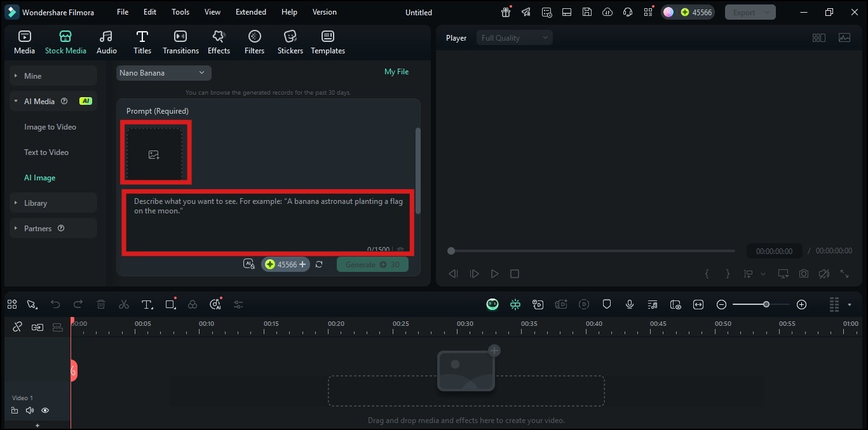Click the Player progress slider
This screenshot has width=868, height=430.
[x=592, y=251]
